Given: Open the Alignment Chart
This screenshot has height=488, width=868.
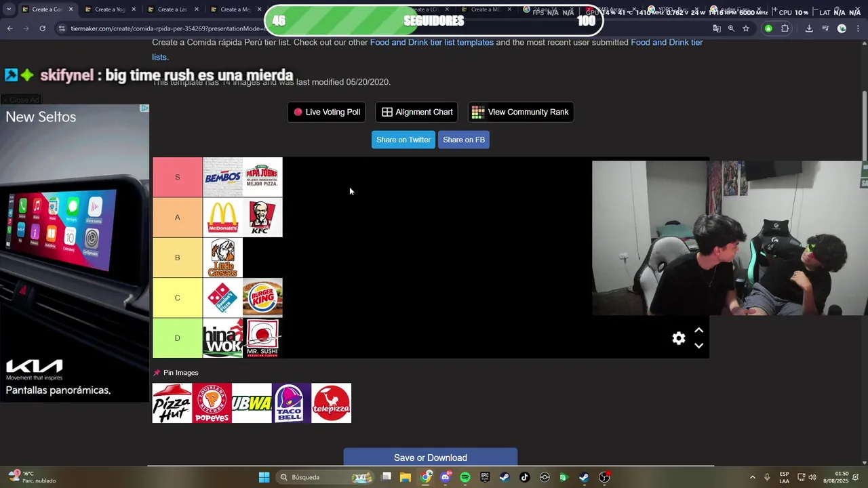Looking at the screenshot, I should tap(417, 112).
